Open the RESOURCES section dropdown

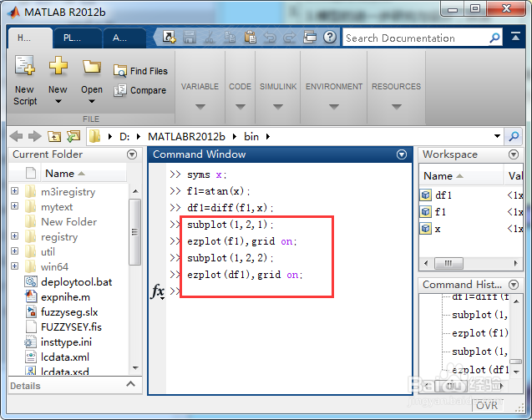pos(396,107)
